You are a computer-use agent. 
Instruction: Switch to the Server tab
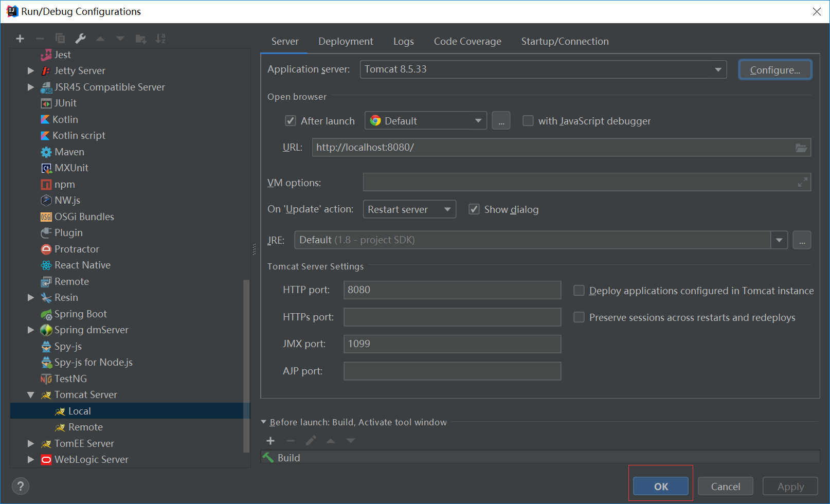coord(285,41)
